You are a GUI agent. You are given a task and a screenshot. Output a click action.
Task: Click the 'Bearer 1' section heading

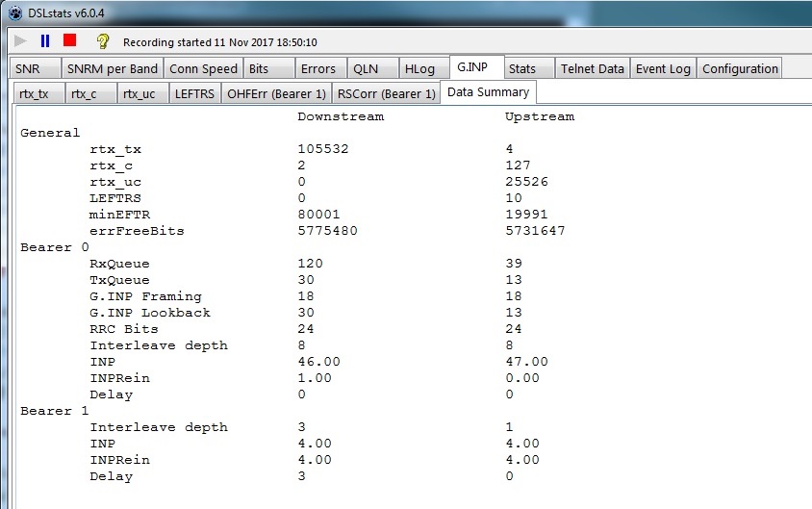click(55, 411)
